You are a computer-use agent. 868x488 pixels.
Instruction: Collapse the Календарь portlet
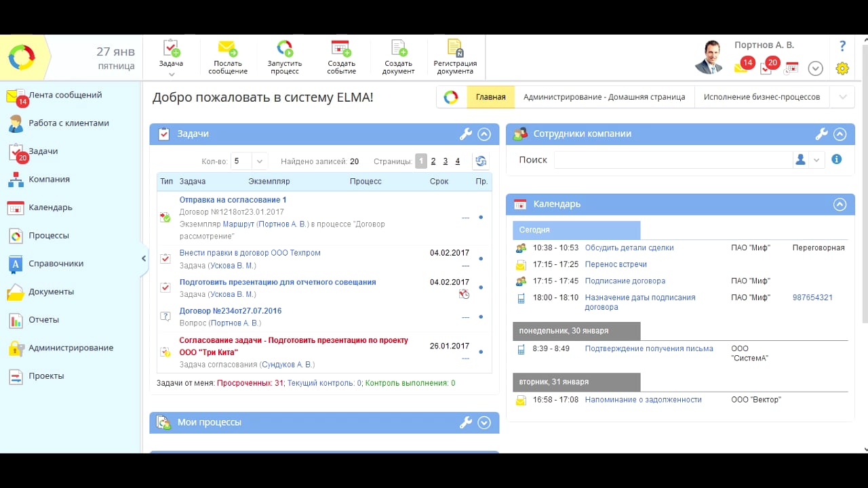840,204
